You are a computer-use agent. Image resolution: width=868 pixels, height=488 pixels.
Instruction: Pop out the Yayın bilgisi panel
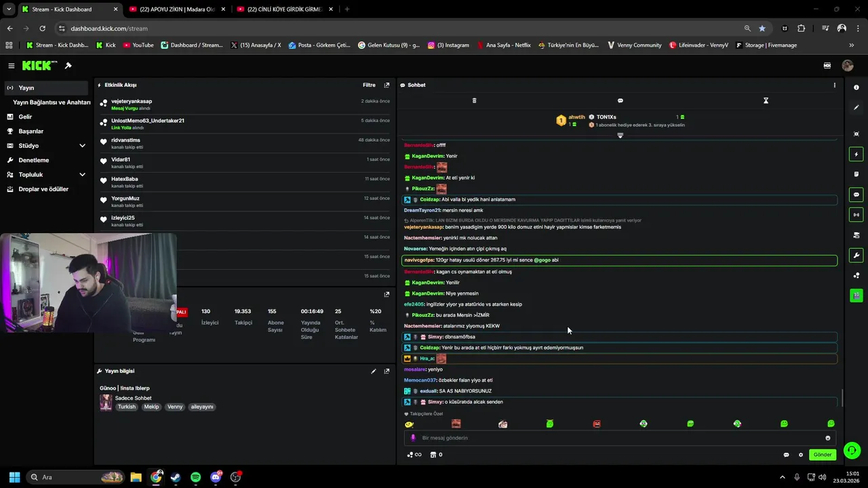[387, 371]
